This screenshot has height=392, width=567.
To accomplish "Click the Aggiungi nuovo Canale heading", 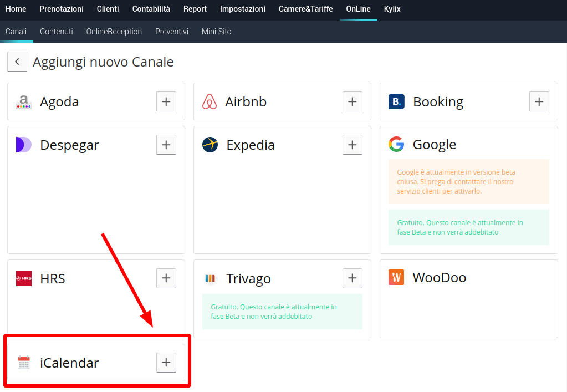I will [103, 62].
